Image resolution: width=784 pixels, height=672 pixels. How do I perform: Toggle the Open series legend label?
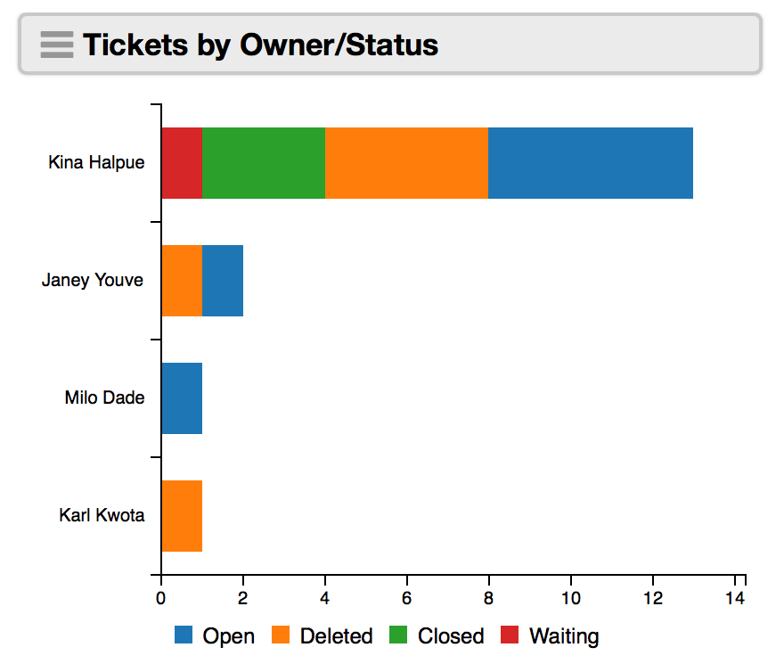pos(228,636)
